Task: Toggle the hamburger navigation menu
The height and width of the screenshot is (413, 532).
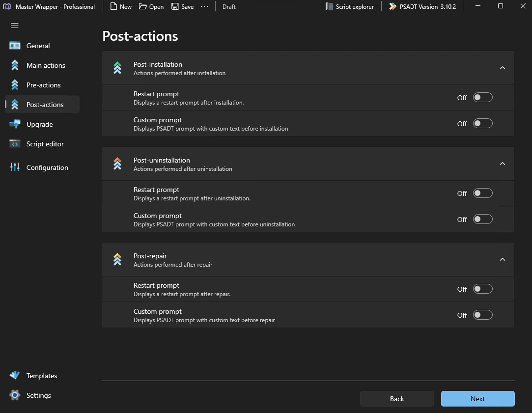Action: 15,26
